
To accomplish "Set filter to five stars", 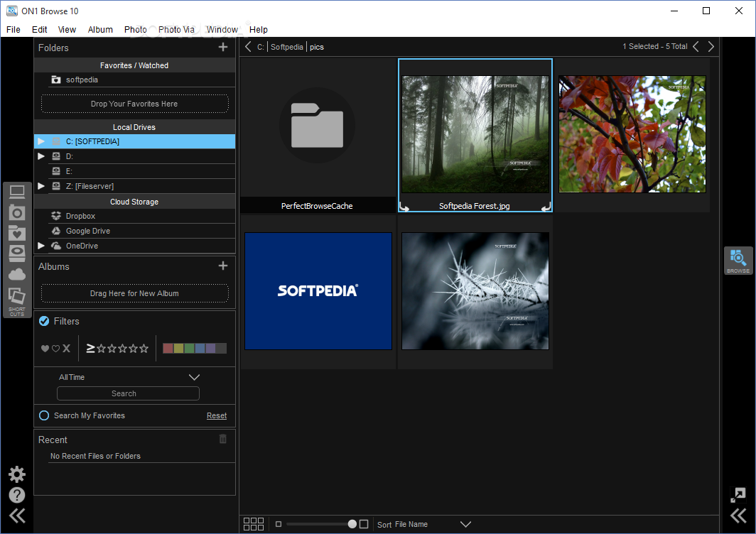I will point(144,349).
